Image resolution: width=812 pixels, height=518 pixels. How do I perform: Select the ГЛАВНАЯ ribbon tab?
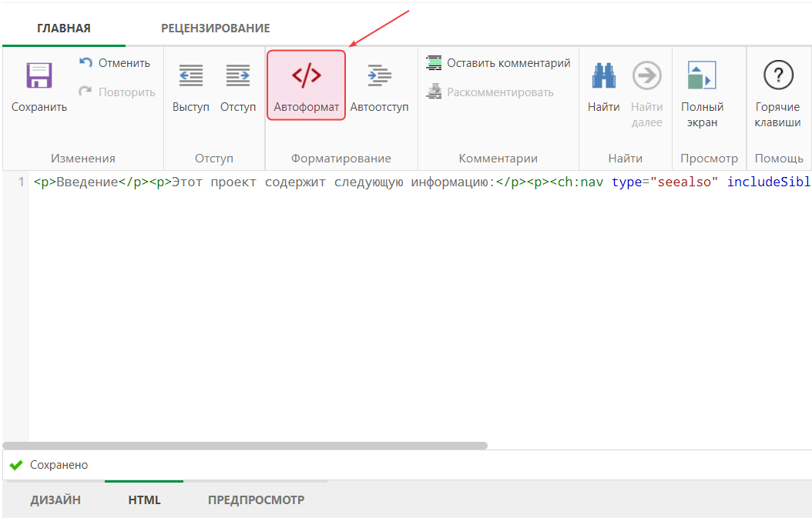coord(62,27)
